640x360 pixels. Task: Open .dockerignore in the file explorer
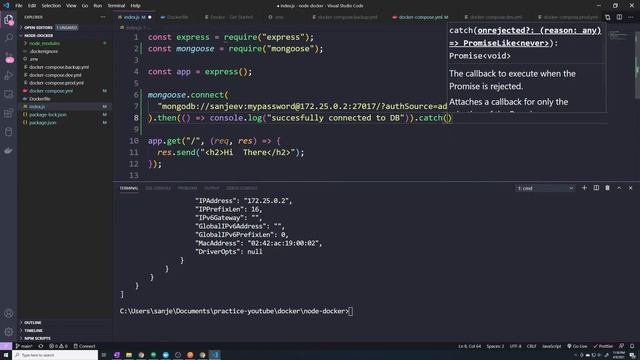[43, 51]
